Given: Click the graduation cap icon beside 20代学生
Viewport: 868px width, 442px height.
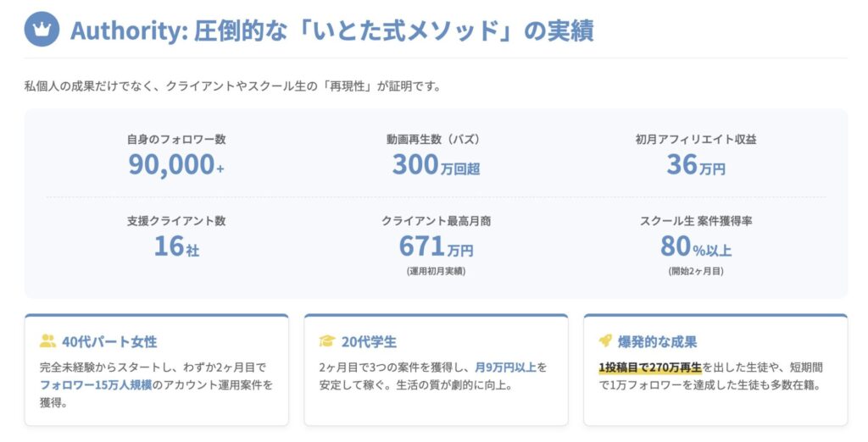Looking at the screenshot, I should [326, 341].
